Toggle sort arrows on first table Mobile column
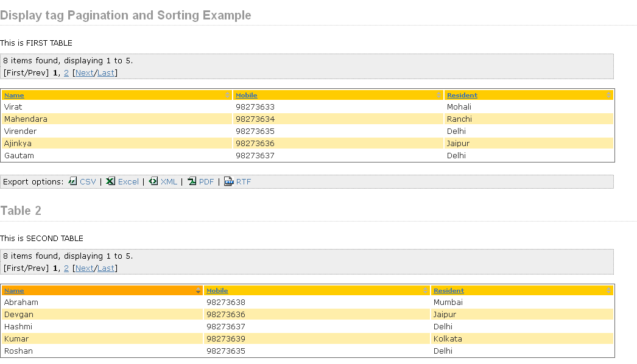The height and width of the screenshot is (364, 637). (x=438, y=95)
